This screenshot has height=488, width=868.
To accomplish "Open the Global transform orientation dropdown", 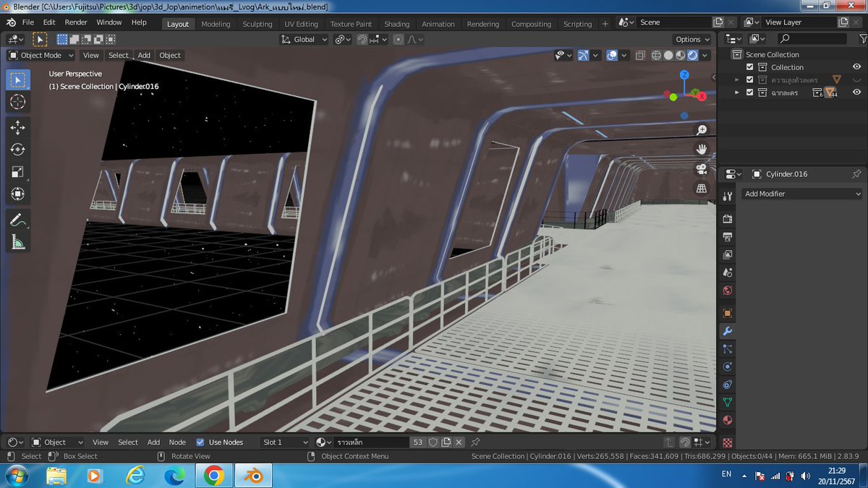I will 304,39.
